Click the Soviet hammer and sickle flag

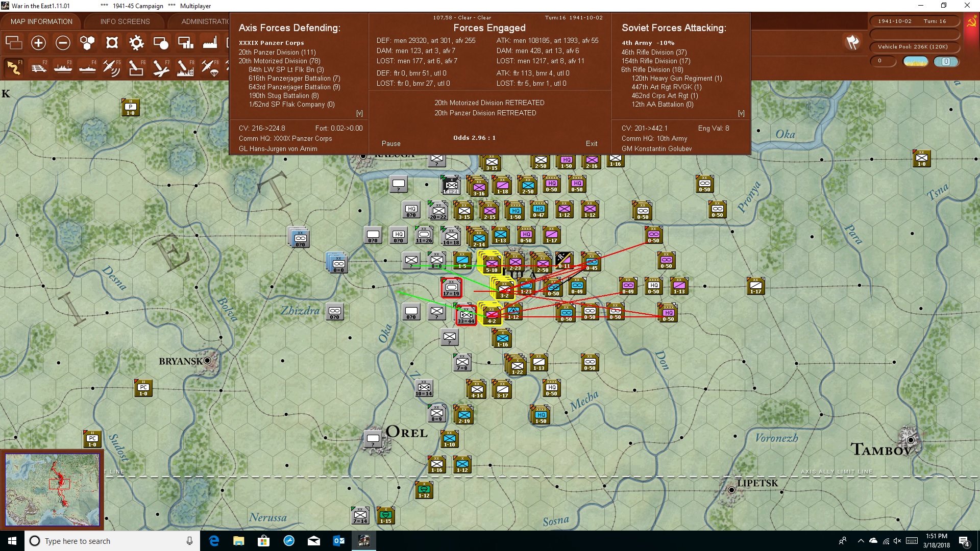971,22
